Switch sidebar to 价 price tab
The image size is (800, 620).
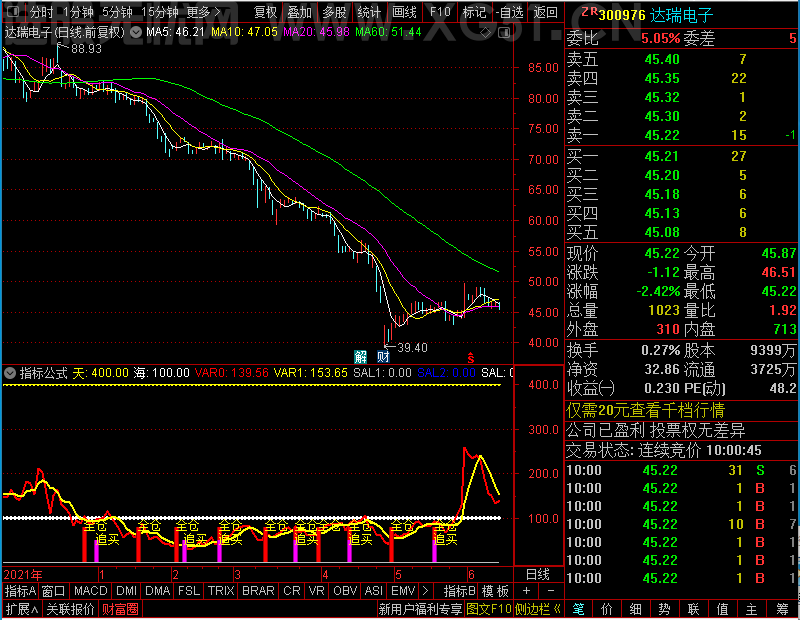(607, 609)
